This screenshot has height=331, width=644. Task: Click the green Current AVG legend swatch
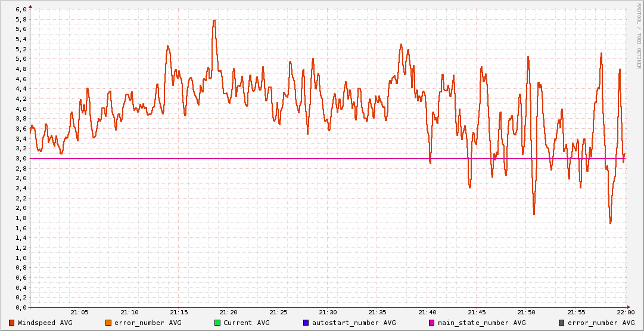(x=217, y=323)
